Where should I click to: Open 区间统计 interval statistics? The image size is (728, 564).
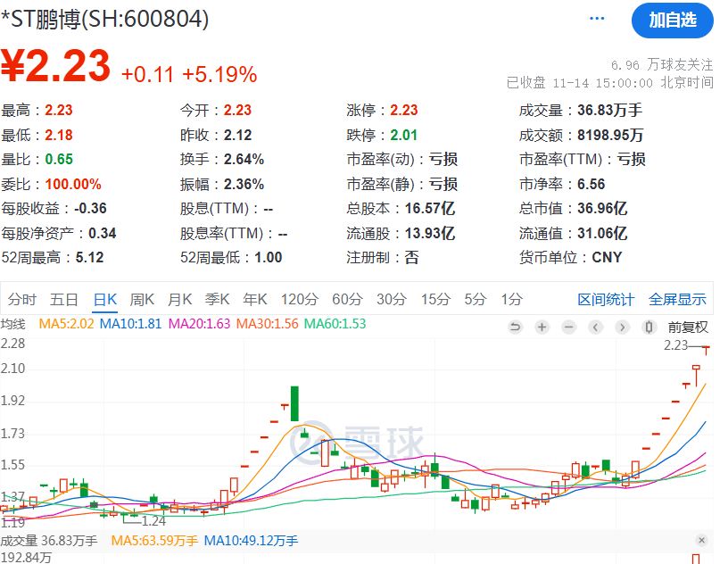click(x=607, y=301)
